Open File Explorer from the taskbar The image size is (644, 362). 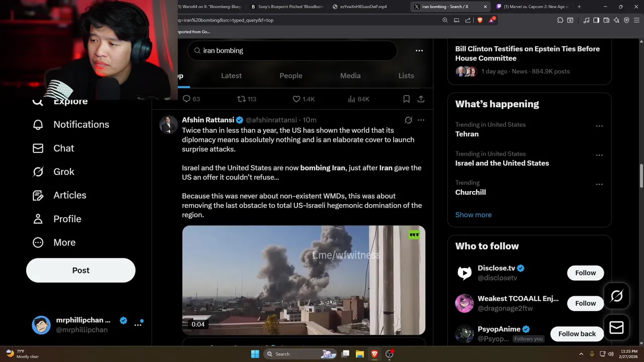pyautogui.click(x=360, y=354)
